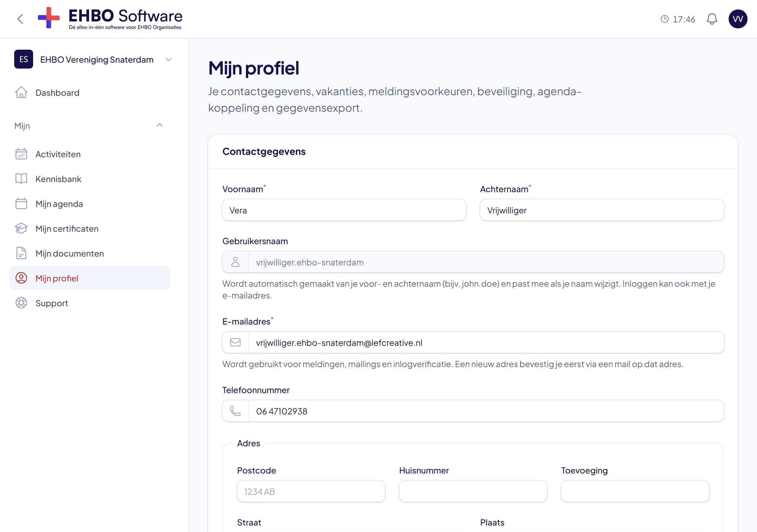Click the back arrow in the header

click(20, 19)
